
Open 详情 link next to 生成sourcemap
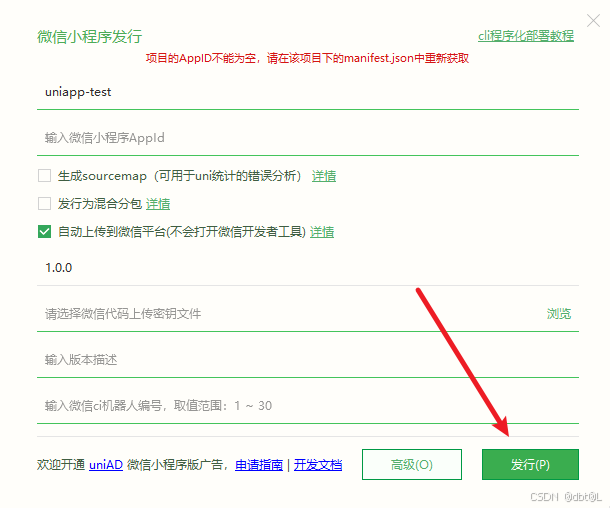tap(324, 176)
